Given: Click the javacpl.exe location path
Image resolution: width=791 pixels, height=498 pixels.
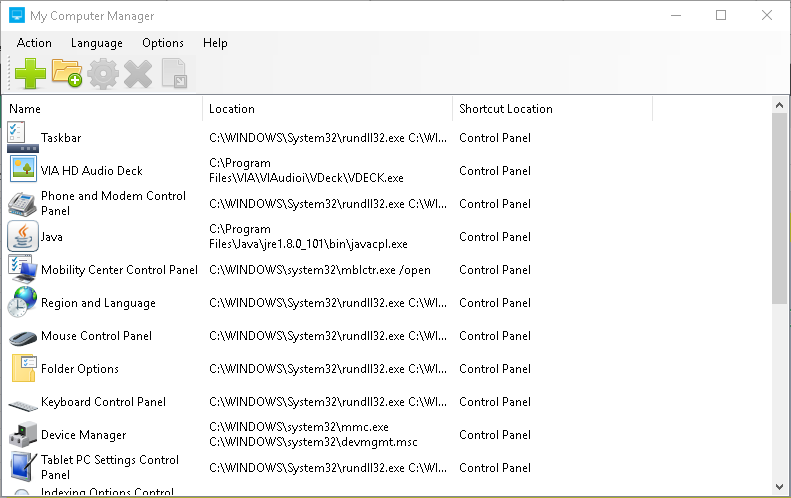Looking at the screenshot, I should [308, 237].
